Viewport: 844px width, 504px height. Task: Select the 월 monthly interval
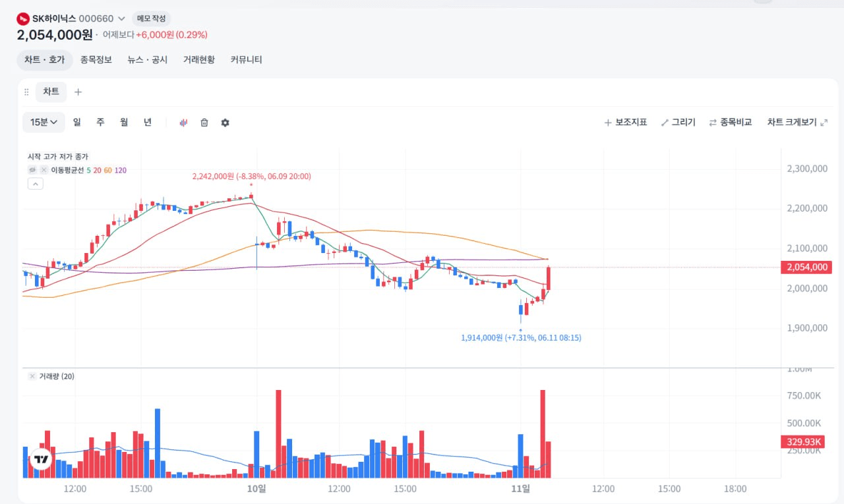pos(124,122)
